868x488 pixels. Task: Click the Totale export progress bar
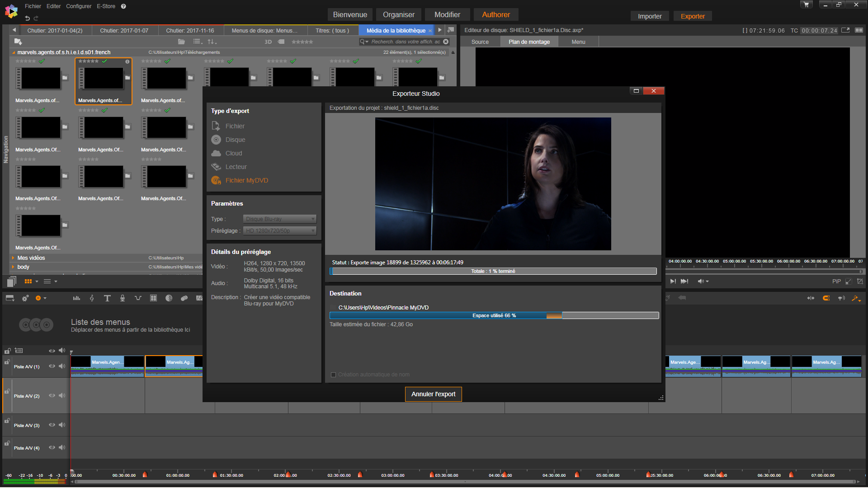click(493, 271)
